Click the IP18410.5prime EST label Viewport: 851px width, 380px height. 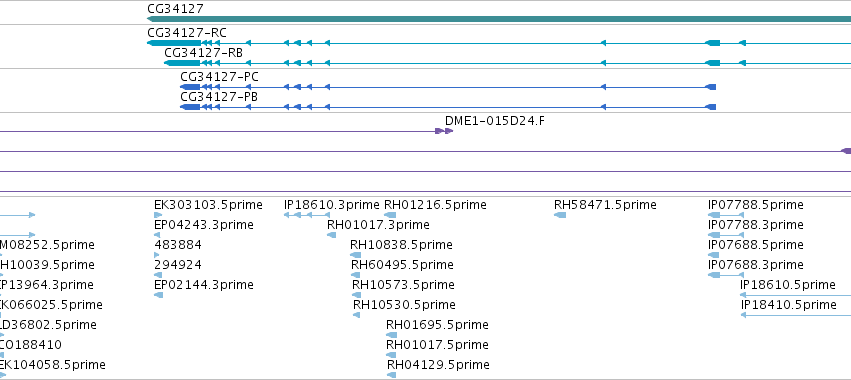789,305
